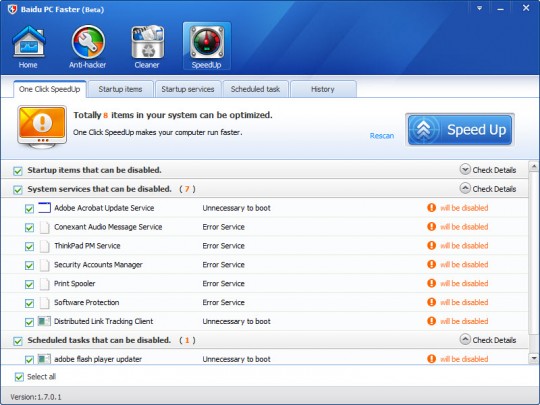Click the Distributed Link Tracking Client service icon

click(44, 321)
